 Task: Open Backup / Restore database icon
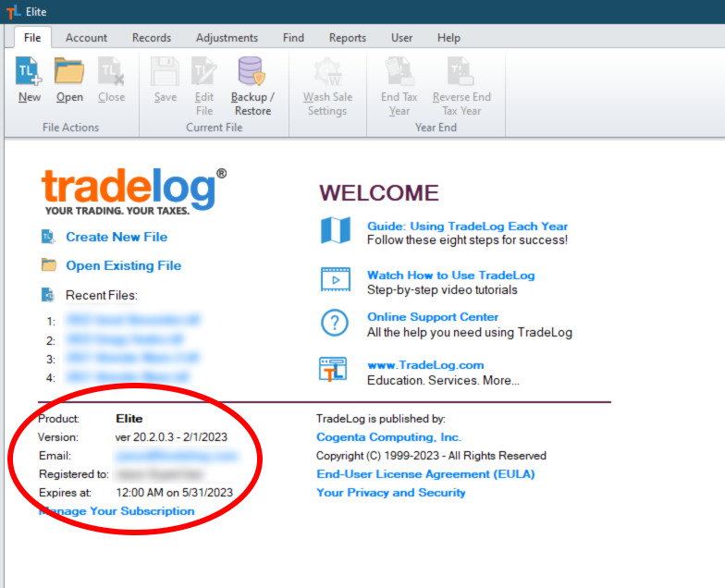click(252, 71)
